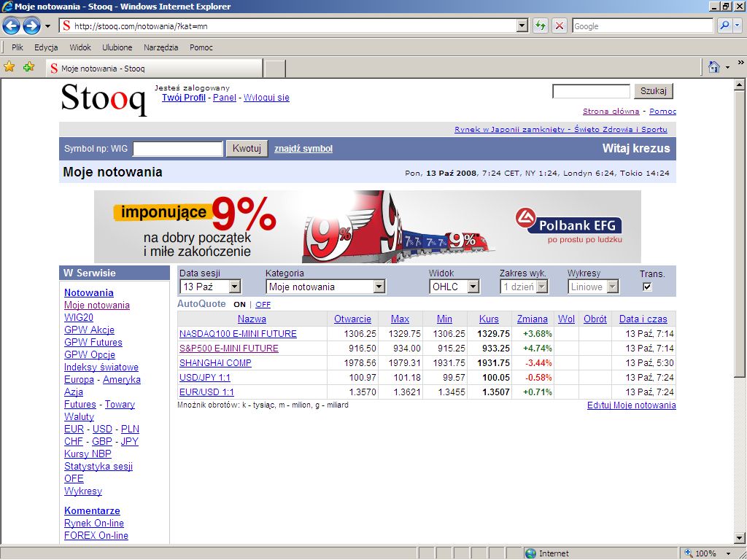Refresh the page with the green arrows icon
The height and width of the screenshot is (560, 747).
click(x=540, y=26)
